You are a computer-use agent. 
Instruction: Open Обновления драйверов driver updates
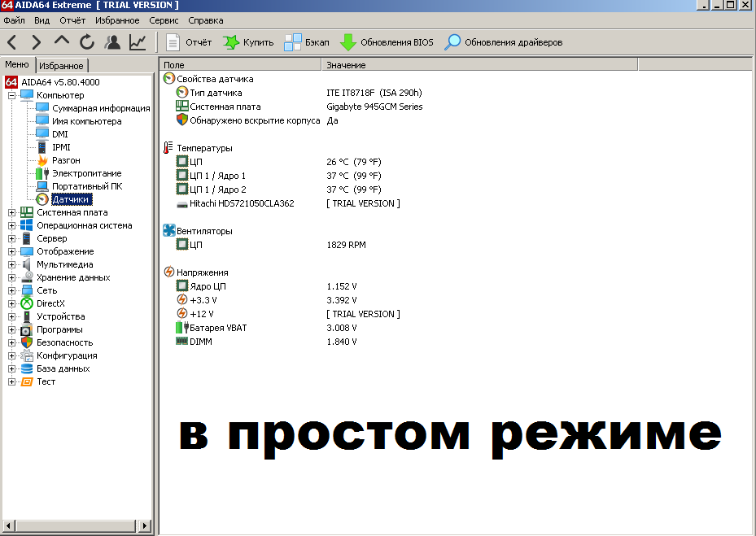coord(504,42)
